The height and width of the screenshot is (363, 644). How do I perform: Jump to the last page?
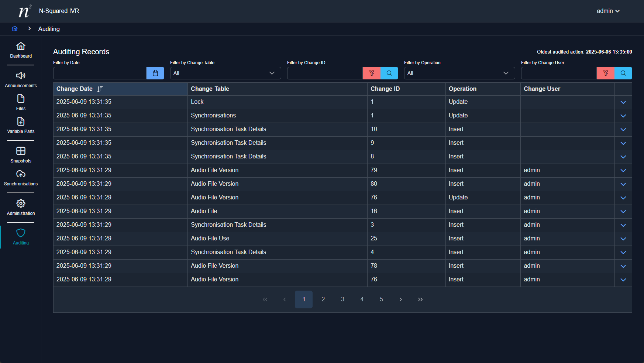coord(420,299)
